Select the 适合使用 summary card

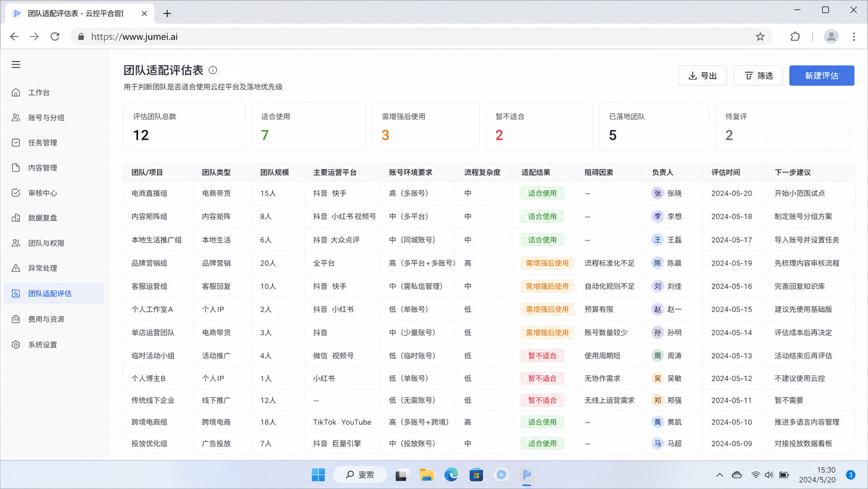[308, 126]
